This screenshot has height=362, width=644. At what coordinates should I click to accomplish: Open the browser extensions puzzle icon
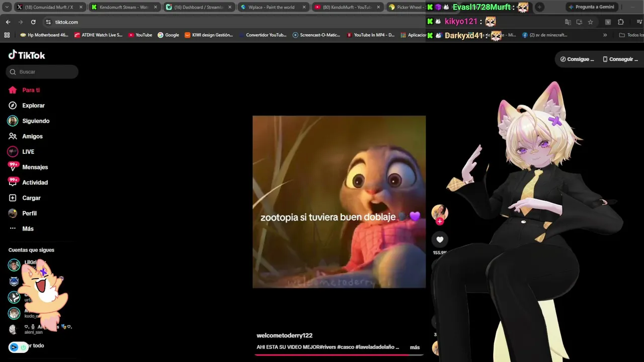pyautogui.click(x=620, y=22)
